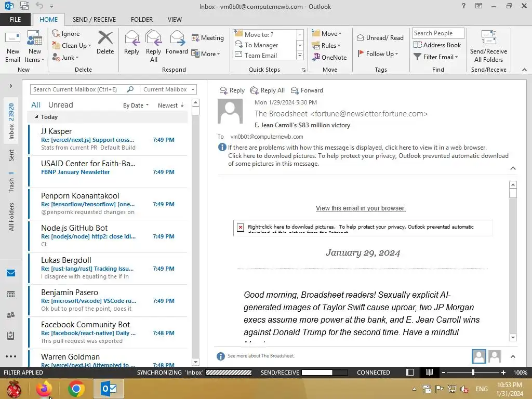The image size is (532, 399).
Task: Click the Search People field
Action: point(438,33)
